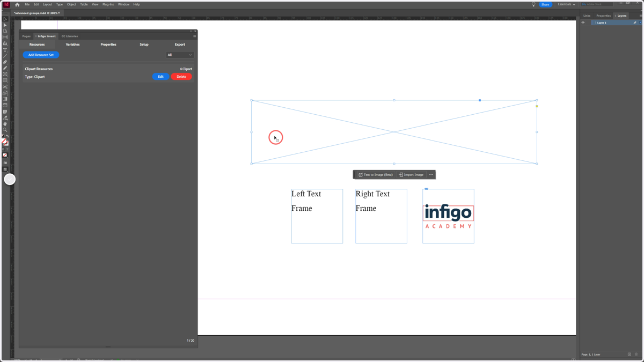Open the Variables tab
Image resolution: width=644 pixels, height=362 pixels.
pyautogui.click(x=72, y=45)
